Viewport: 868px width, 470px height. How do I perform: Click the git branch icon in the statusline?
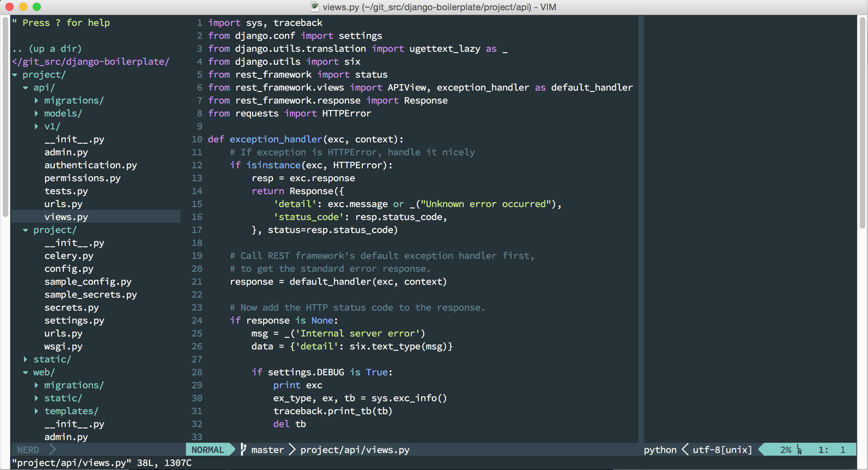[x=243, y=450]
